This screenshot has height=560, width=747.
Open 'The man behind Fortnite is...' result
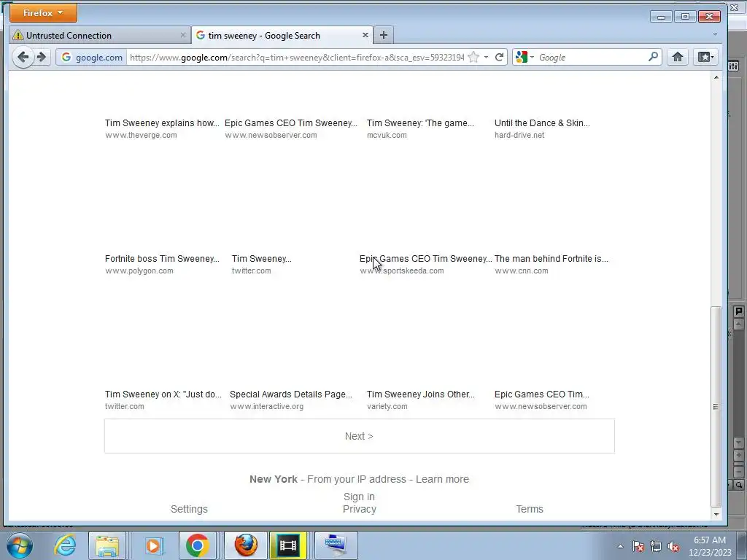pos(551,259)
